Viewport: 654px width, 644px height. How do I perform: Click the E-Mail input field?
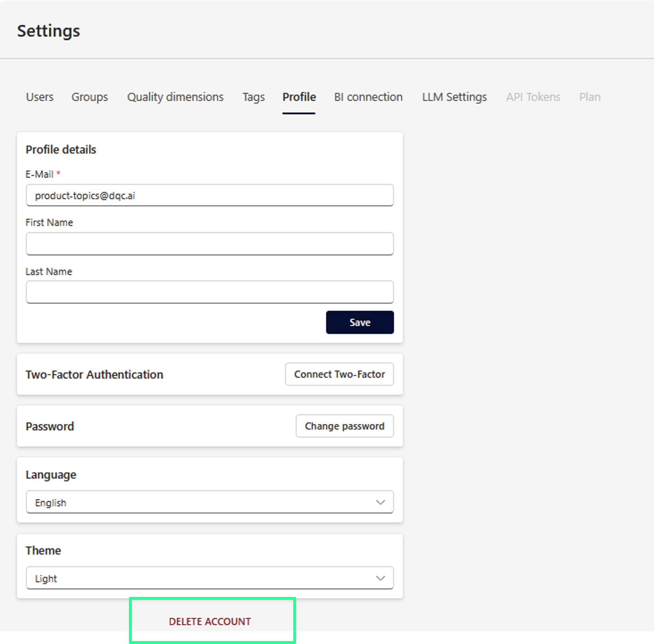pos(209,195)
